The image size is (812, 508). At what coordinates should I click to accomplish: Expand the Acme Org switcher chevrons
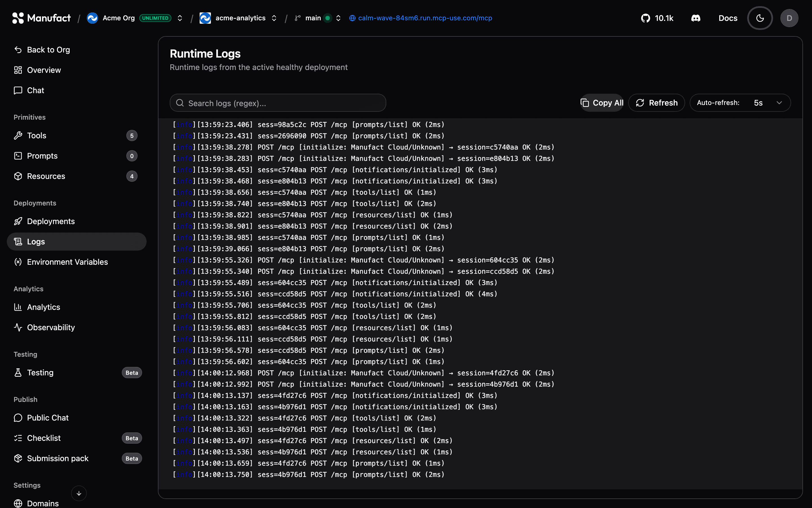tap(180, 18)
